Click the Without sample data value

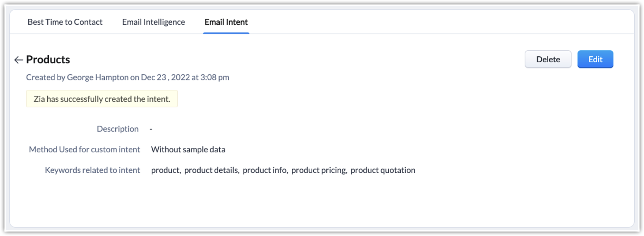click(188, 149)
